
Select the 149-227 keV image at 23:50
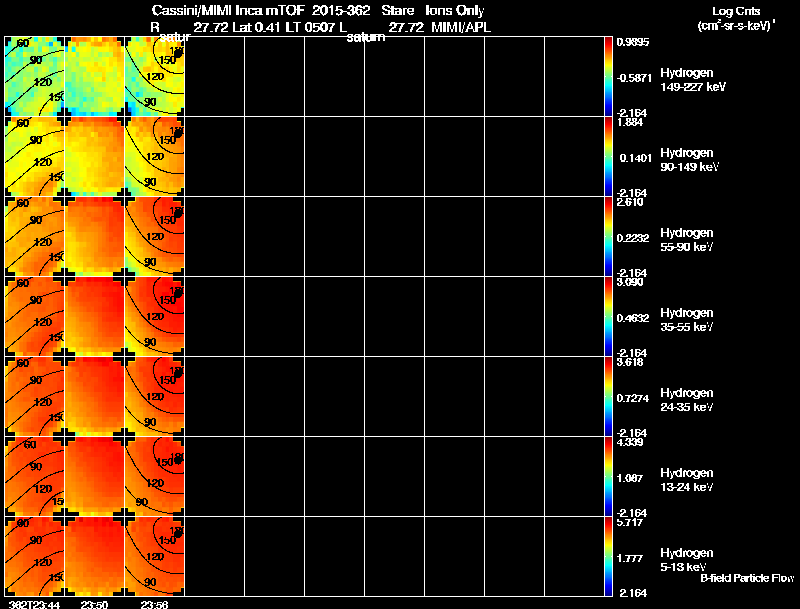(94, 77)
